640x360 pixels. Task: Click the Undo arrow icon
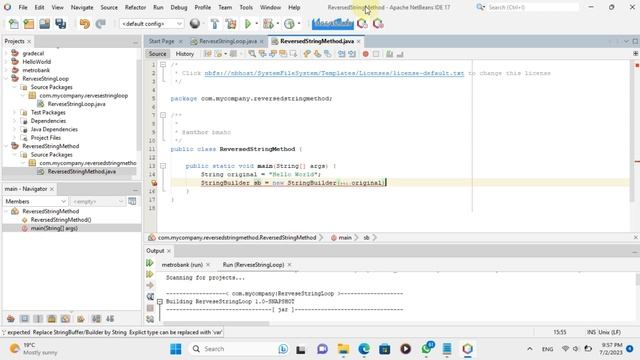click(84, 24)
